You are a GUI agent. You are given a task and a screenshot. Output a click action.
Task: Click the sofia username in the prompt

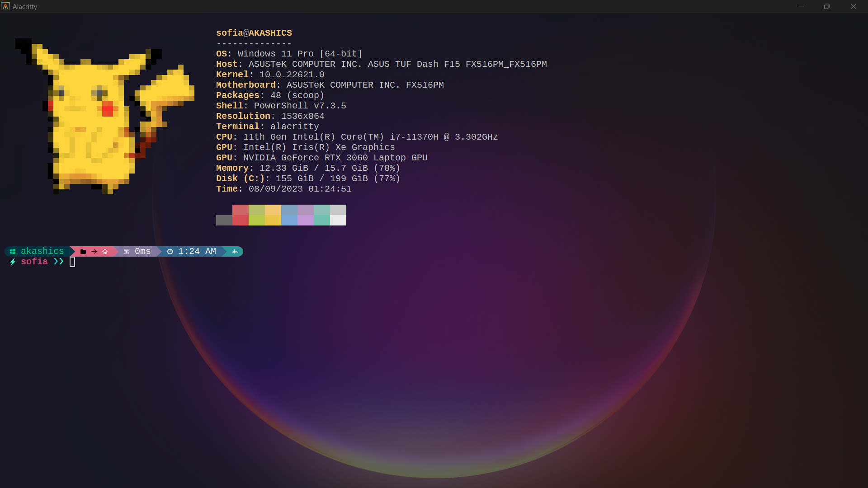coord(34,262)
